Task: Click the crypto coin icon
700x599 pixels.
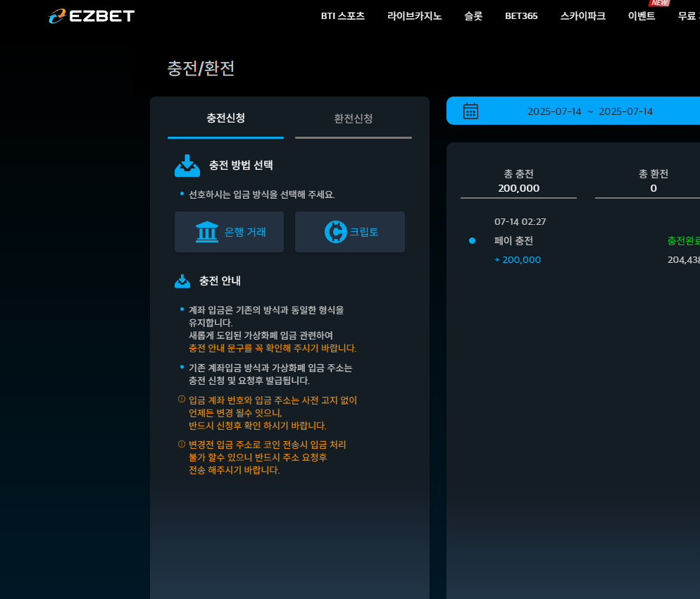Action: (336, 232)
